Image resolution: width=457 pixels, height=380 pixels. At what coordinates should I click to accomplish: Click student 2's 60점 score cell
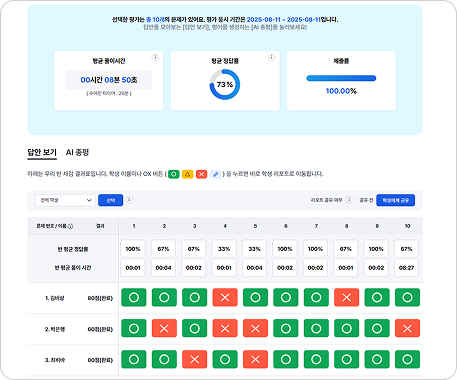pyautogui.click(x=100, y=329)
